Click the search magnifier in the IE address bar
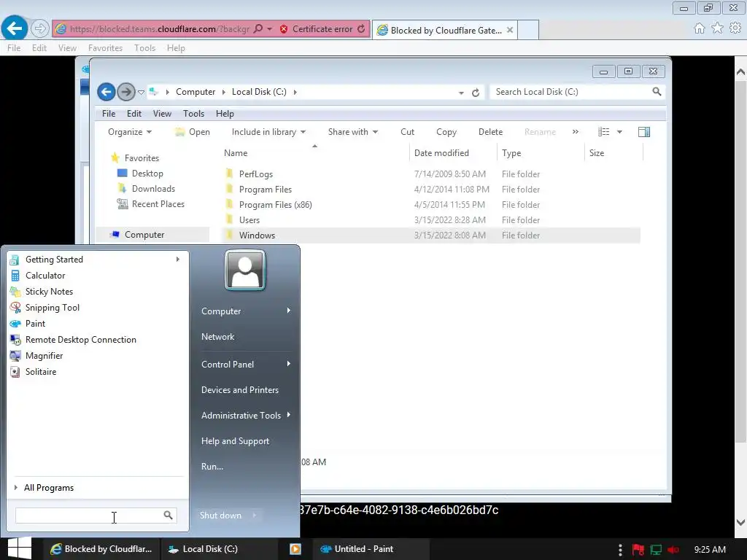 point(258,29)
